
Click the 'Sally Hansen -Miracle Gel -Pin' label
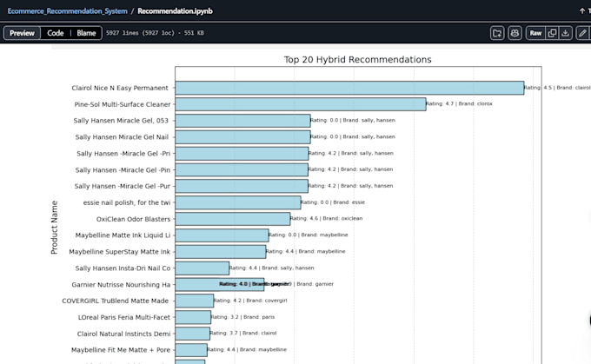click(123, 170)
